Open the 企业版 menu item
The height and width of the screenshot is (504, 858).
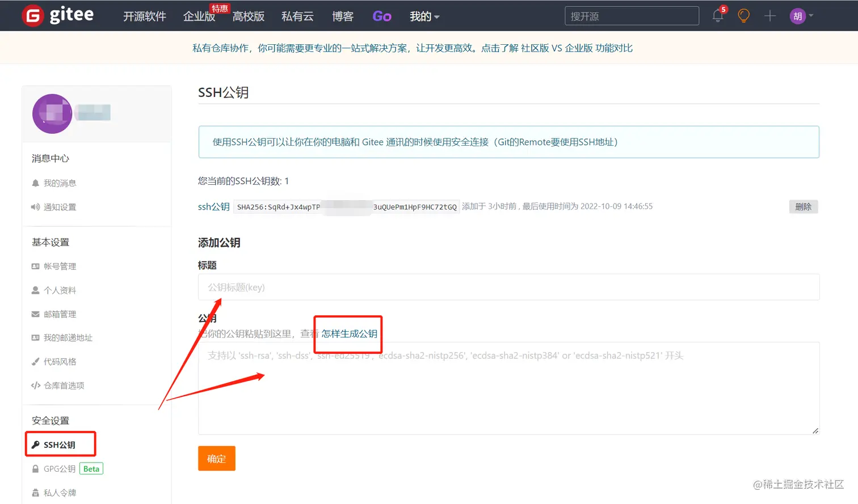tap(199, 16)
